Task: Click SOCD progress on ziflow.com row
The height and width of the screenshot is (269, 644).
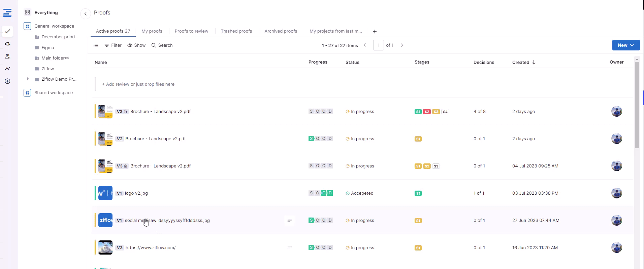Action: tap(321, 247)
